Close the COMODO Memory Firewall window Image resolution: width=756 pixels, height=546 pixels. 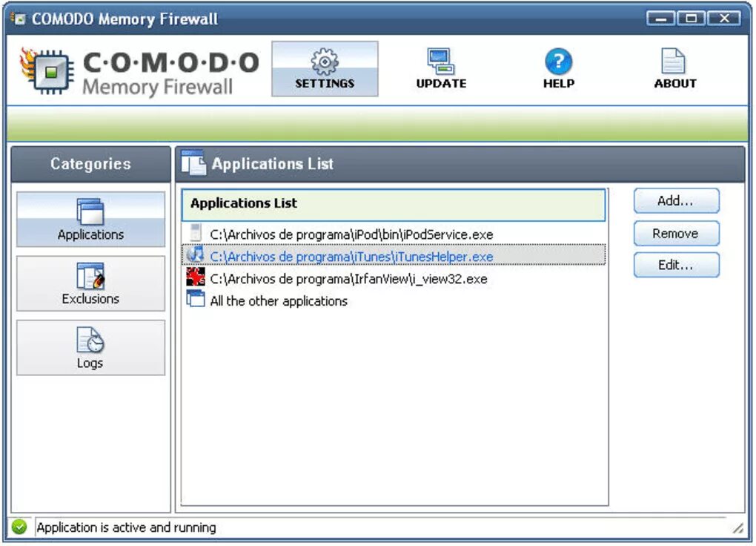click(724, 19)
